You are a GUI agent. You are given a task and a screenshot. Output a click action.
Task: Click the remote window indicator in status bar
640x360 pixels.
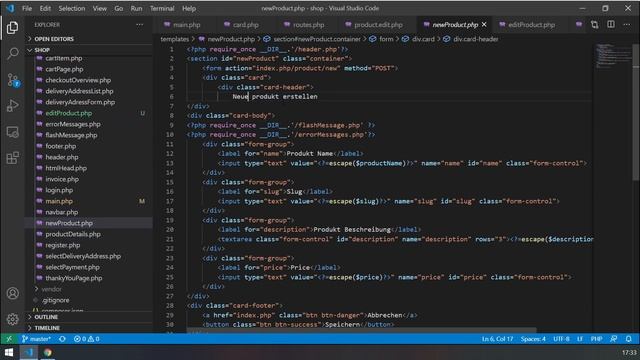(9, 339)
